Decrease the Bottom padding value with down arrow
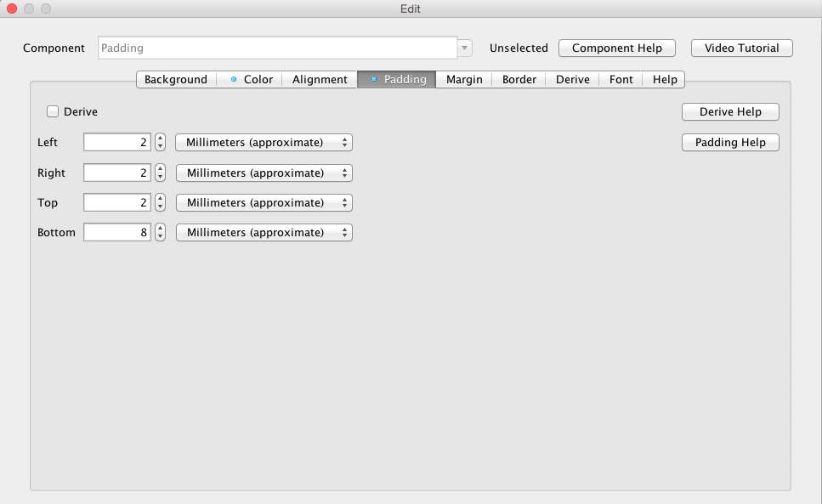822x504 pixels. click(160, 235)
